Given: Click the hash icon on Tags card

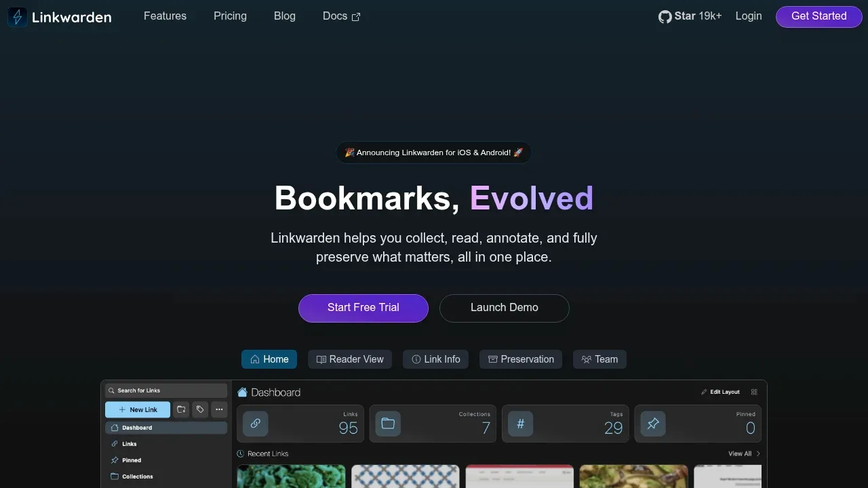Looking at the screenshot, I should coord(521,424).
